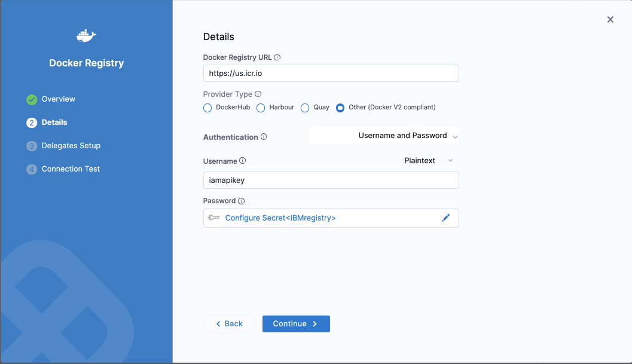Click the Back button
632x364 pixels.
pyautogui.click(x=229, y=324)
